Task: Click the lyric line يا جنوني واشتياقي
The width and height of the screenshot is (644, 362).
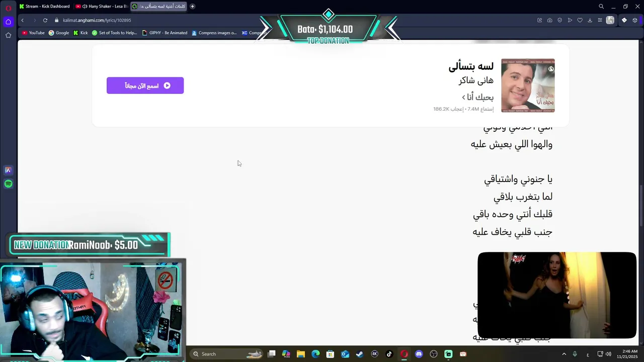Action: tap(518, 179)
